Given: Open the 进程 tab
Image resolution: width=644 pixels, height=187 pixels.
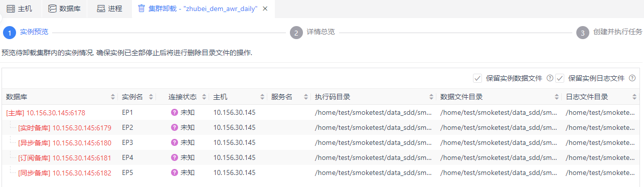Looking at the screenshot, I should pos(109,9).
